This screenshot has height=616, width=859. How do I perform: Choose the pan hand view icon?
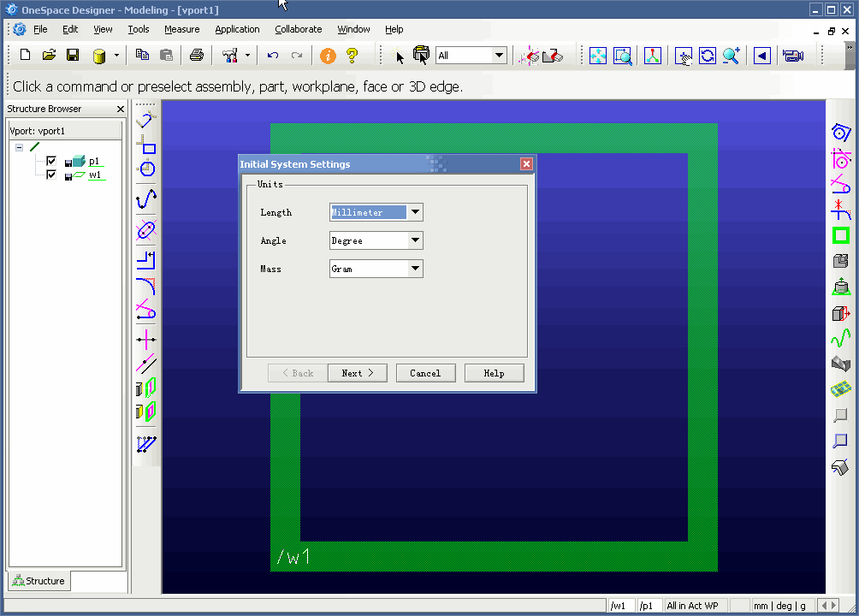683,56
